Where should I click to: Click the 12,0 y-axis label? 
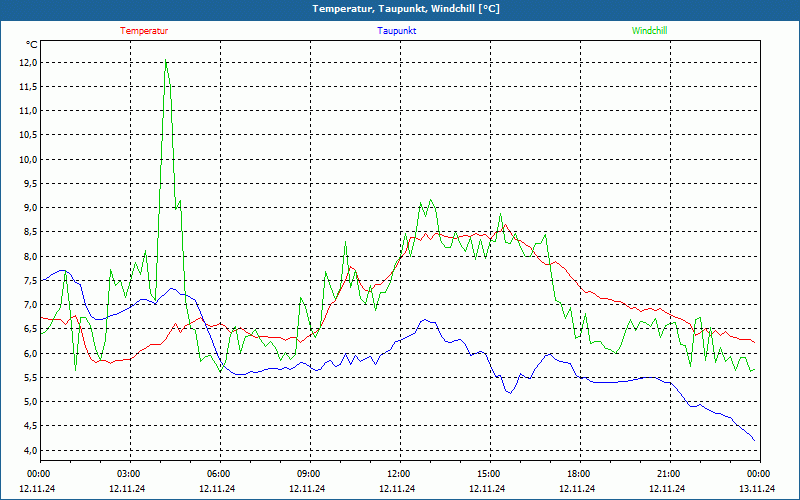tap(28, 63)
